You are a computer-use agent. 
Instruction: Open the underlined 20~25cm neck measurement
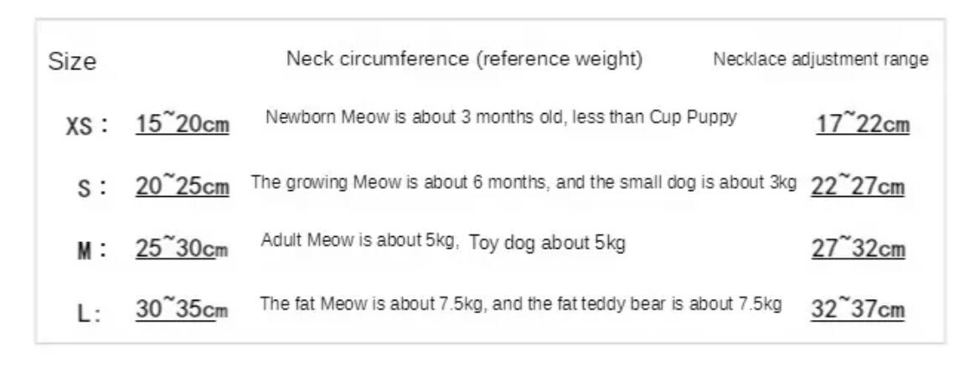click(183, 187)
